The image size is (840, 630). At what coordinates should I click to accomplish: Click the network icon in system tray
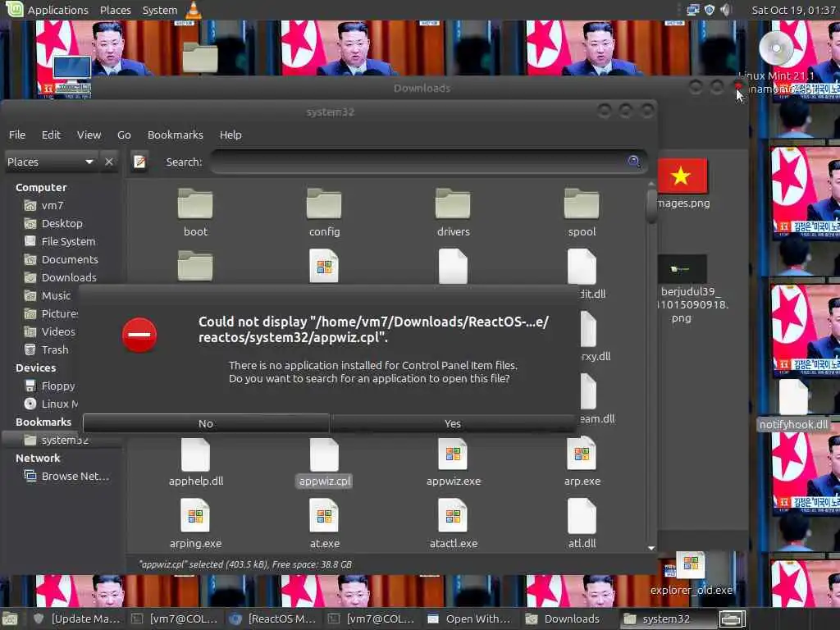(x=693, y=10)
